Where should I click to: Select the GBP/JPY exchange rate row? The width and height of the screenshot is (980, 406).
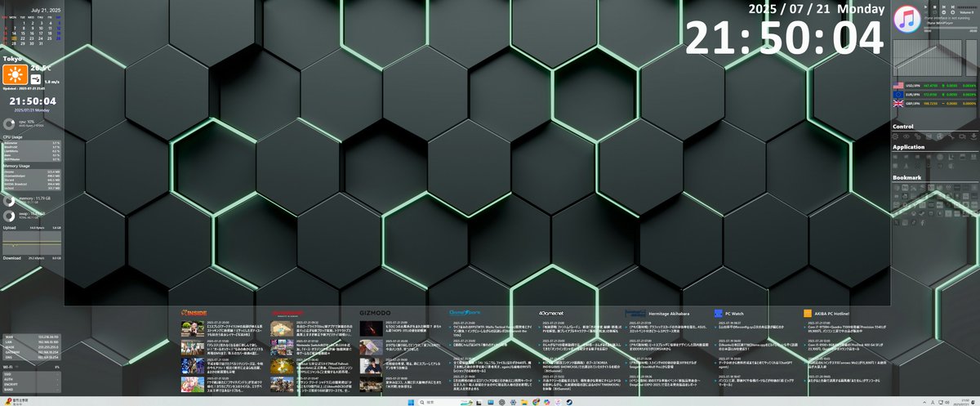pos(935,104)
